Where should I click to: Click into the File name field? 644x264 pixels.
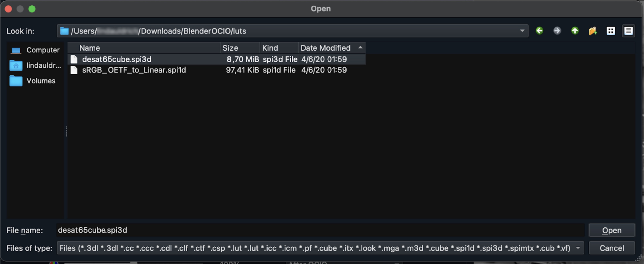320,230
